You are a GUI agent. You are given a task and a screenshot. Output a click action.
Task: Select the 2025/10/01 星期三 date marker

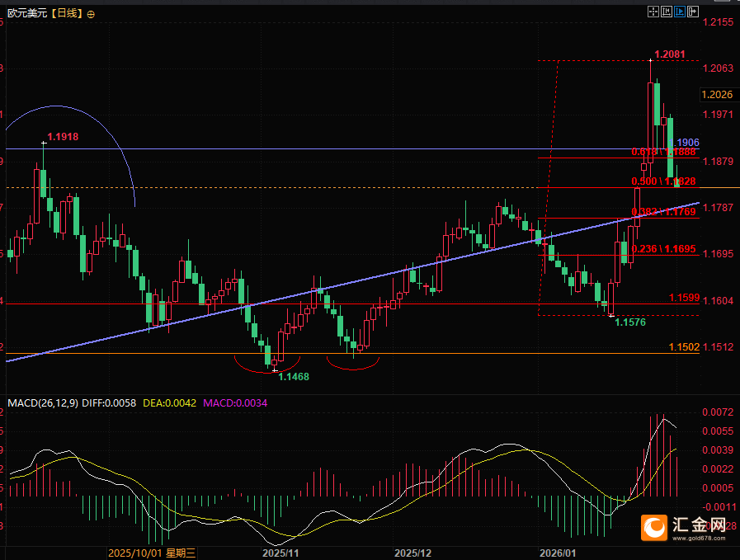(152, 553)
